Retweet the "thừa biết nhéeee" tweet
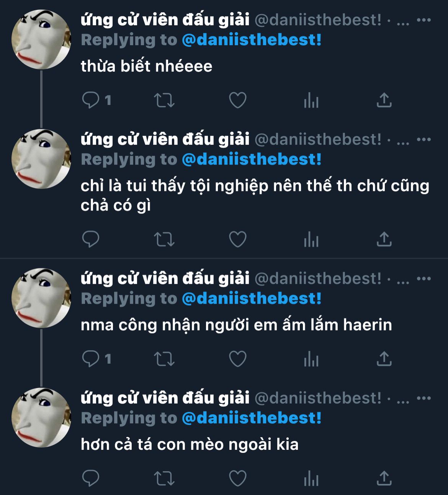 (164, 100)
